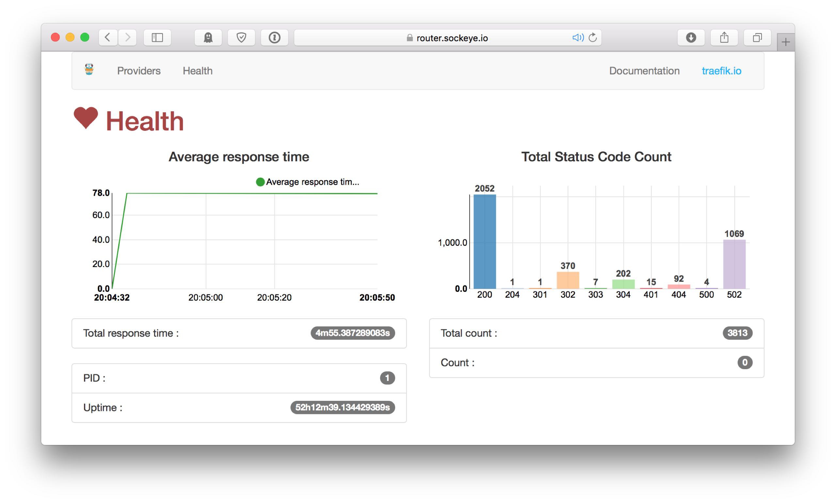
Task: Click the purple 502 status bar
Action: pos(734,264)
